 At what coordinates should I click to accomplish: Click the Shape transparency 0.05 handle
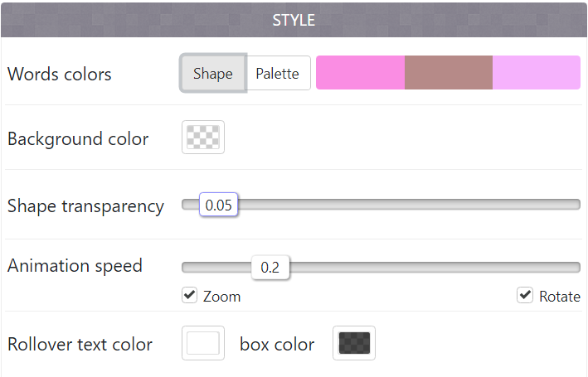point(219,205)
